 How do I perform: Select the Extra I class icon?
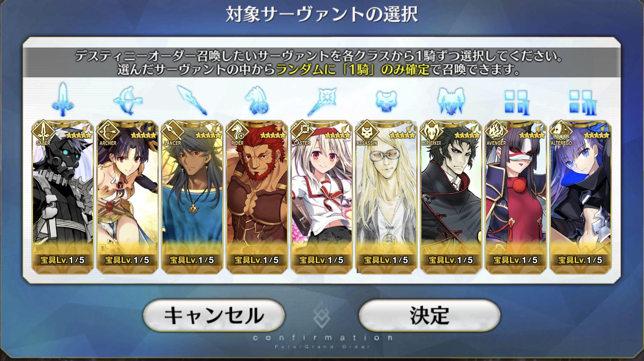click(x=516, y=103)
